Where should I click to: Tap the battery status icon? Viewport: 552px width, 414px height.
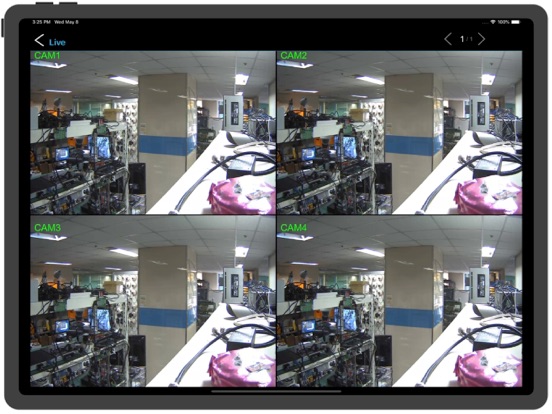point(516,22)
